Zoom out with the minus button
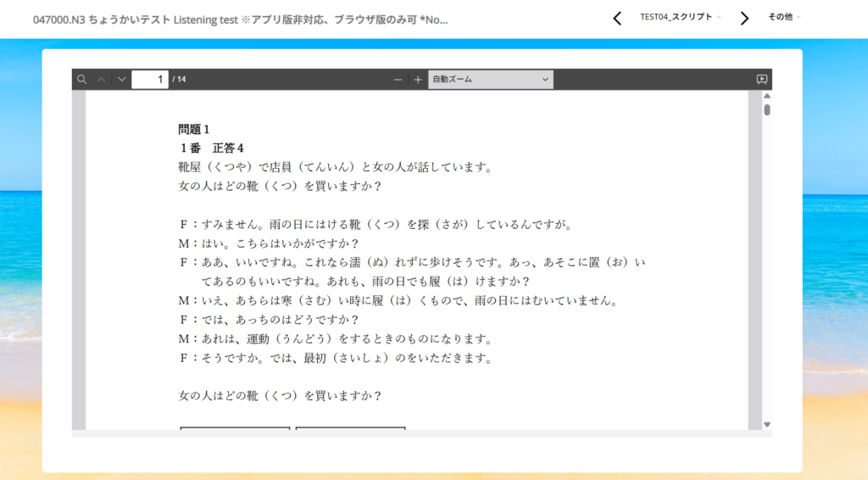Viewport: 868px width, 480px height. pyautogui.click(x=398, y=80)
